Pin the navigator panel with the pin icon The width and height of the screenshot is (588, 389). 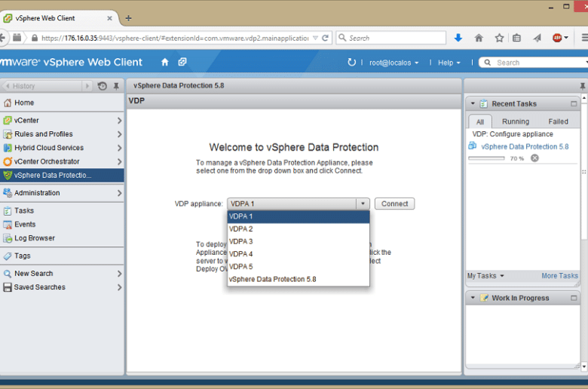click(116, 86)
